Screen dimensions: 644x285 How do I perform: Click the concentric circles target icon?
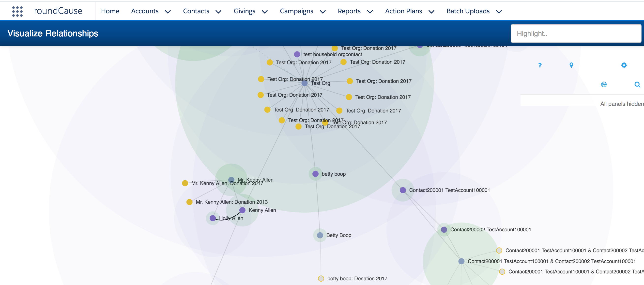tap(604, 84)
